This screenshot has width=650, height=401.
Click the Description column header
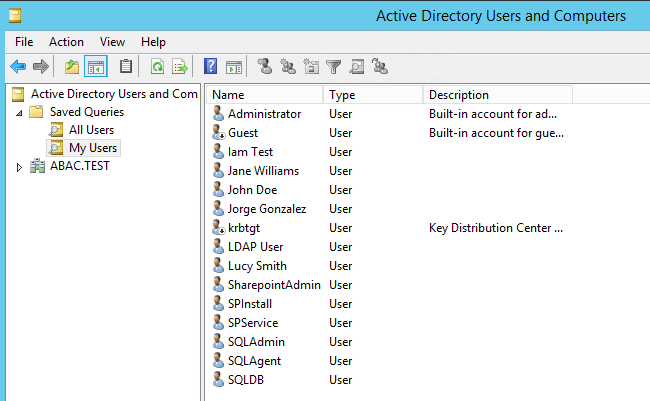495,95
